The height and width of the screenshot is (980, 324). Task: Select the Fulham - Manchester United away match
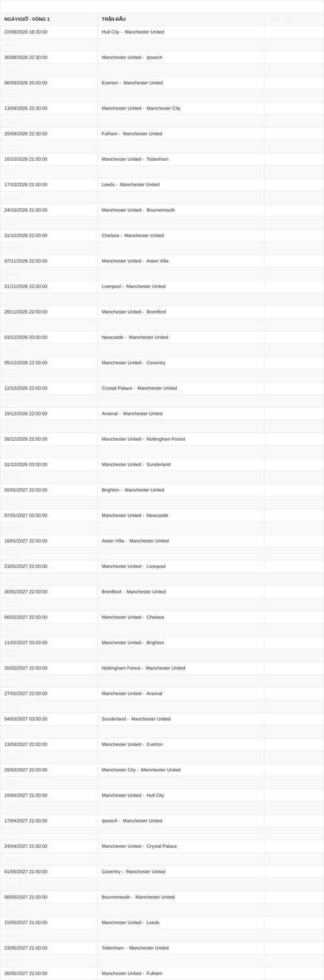(132, 134)
